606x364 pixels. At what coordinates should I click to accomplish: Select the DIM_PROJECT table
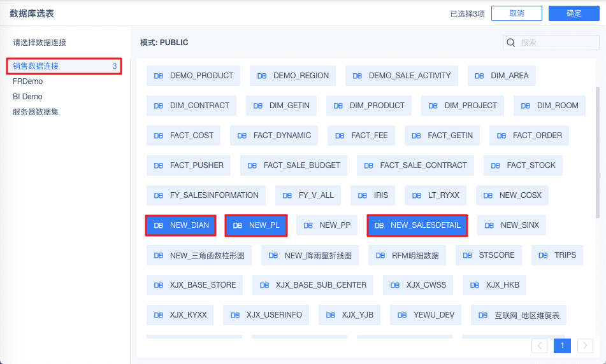coord(462,106)
